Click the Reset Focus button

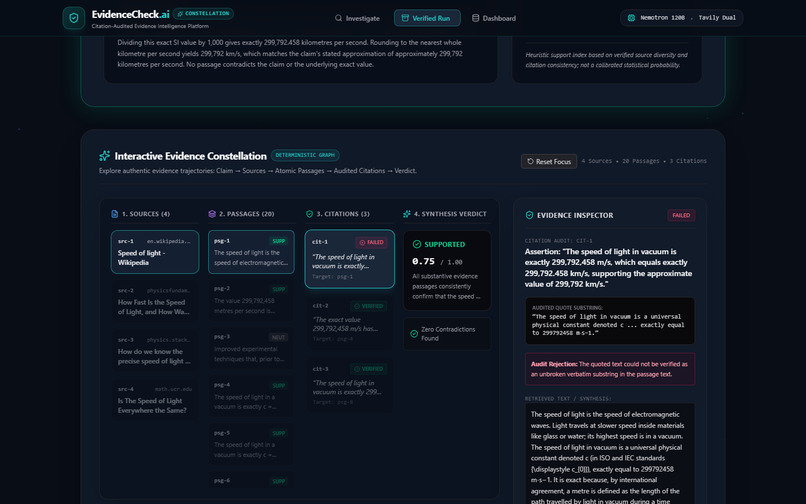tap(549, 161)
